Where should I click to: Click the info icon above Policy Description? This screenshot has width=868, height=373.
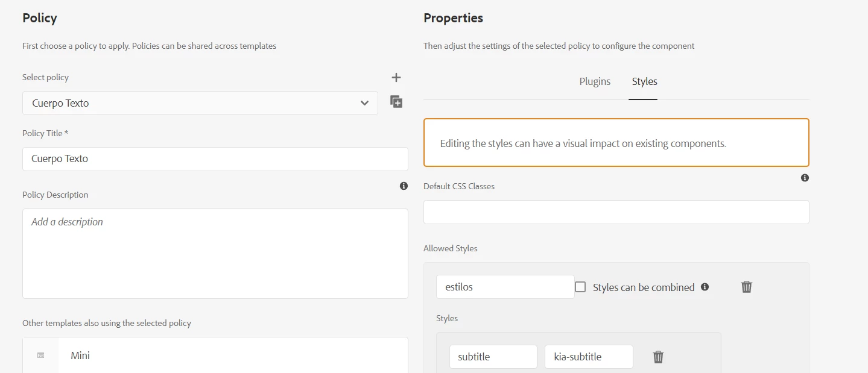pos(404,186)
